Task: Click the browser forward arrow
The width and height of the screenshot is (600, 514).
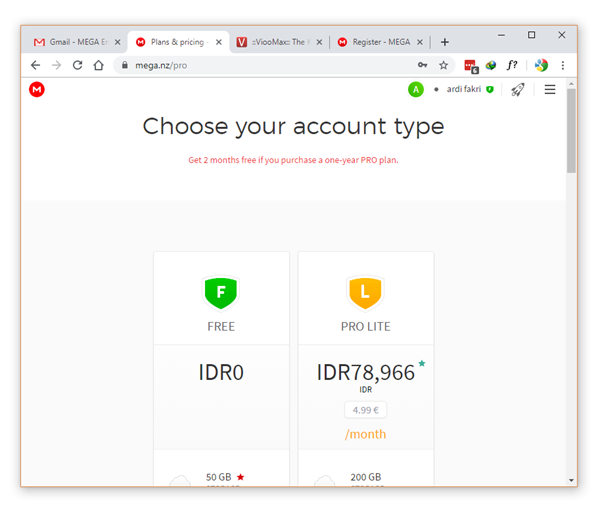Action: coord(56,65)
